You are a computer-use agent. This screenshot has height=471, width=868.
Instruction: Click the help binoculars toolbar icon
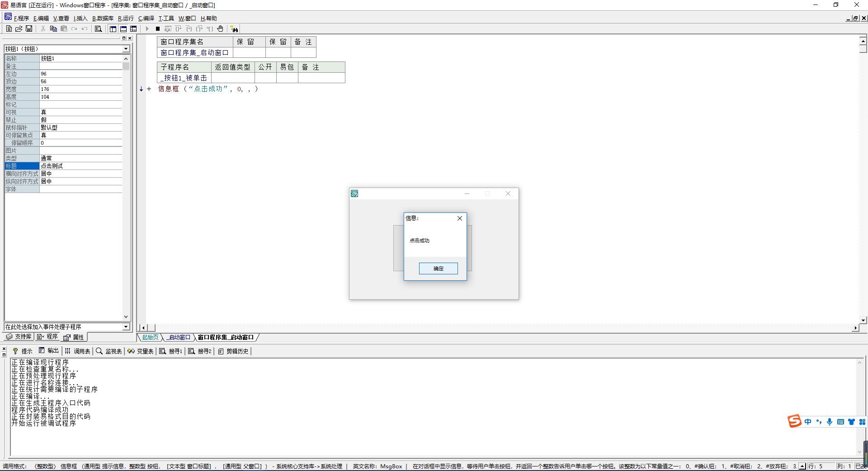(234, 28)
